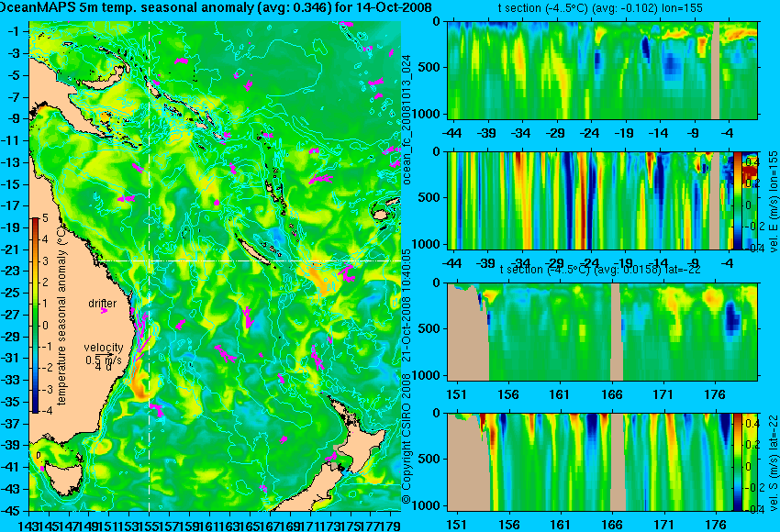Click '500' depth label of bottom velocity section
This screenshot has width=780, height=532.
click(430, 459)
